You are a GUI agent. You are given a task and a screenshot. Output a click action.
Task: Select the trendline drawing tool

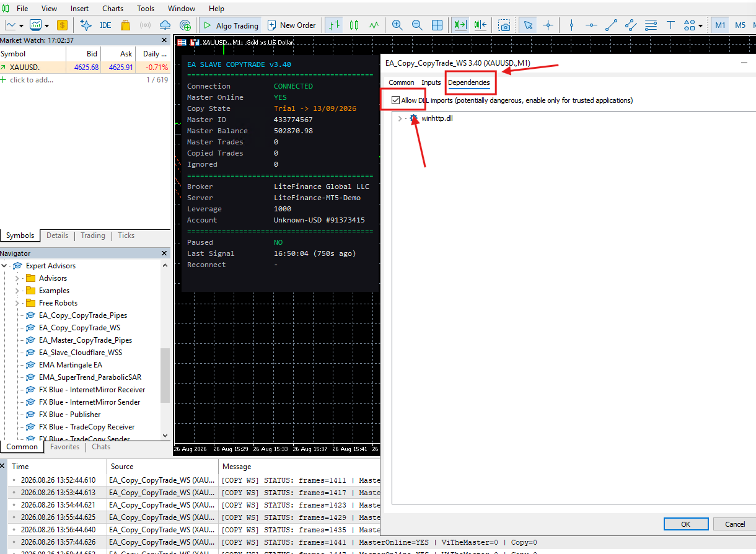click(611, 25)
